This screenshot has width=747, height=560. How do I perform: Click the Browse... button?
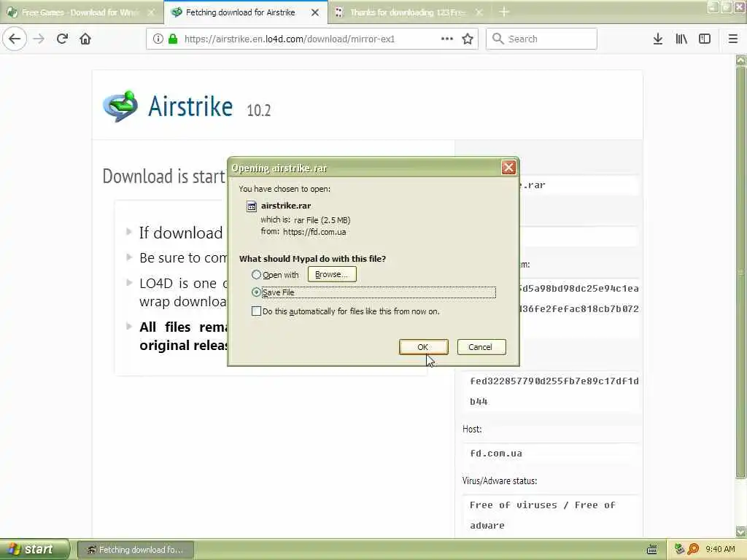pyautogui.click(x=332, y=274)
